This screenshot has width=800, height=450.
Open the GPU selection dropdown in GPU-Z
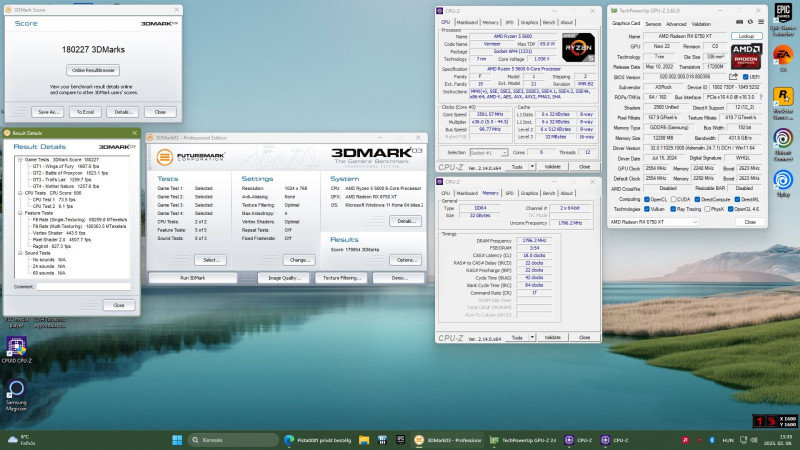(x=654, y=222)
